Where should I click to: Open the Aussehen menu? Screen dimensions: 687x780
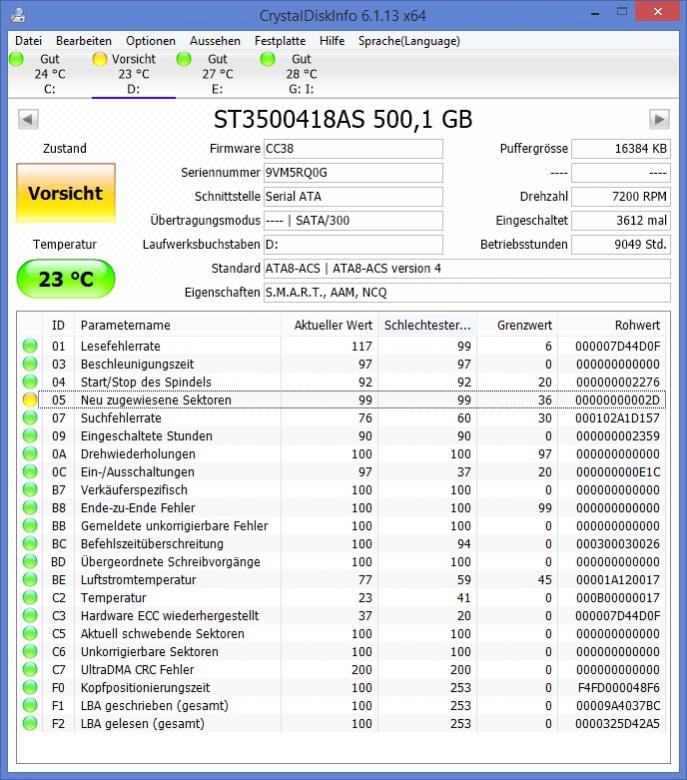tap(215, 41)
